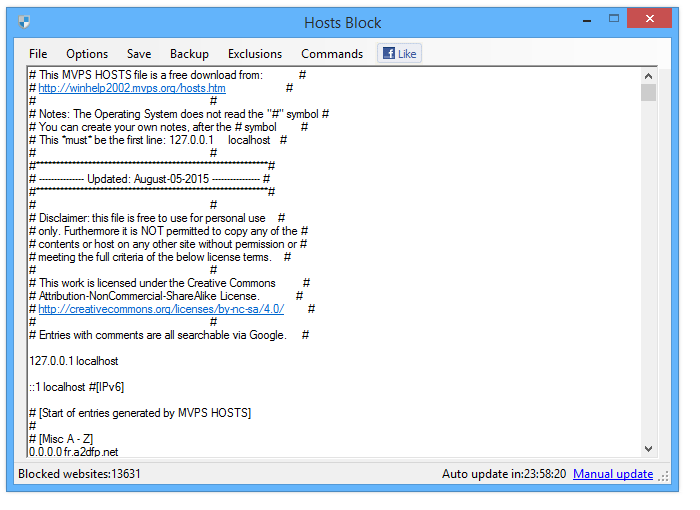700x510 pixels.
Task: Open the Options menu
Action: (x=87, y=54)
